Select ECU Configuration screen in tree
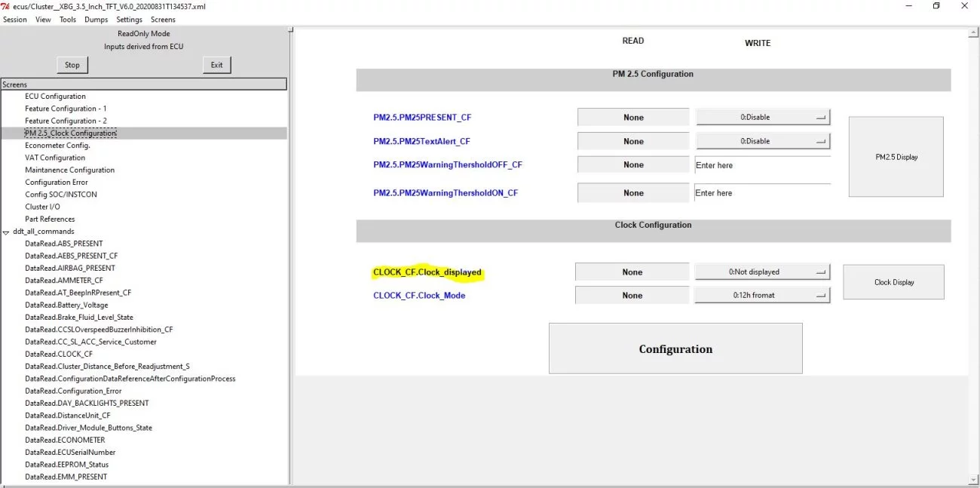The height and width of the screenshot is (488, 980). (55, 97)
